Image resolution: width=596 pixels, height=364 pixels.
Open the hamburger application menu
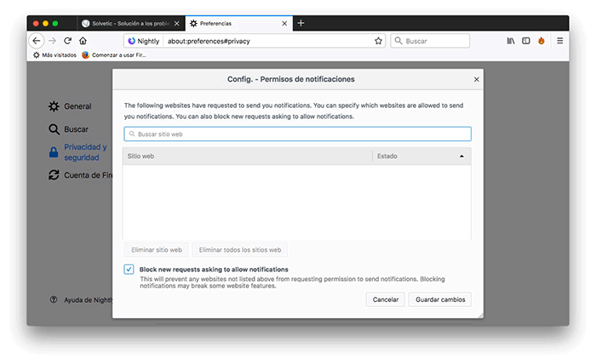[559, 40]
